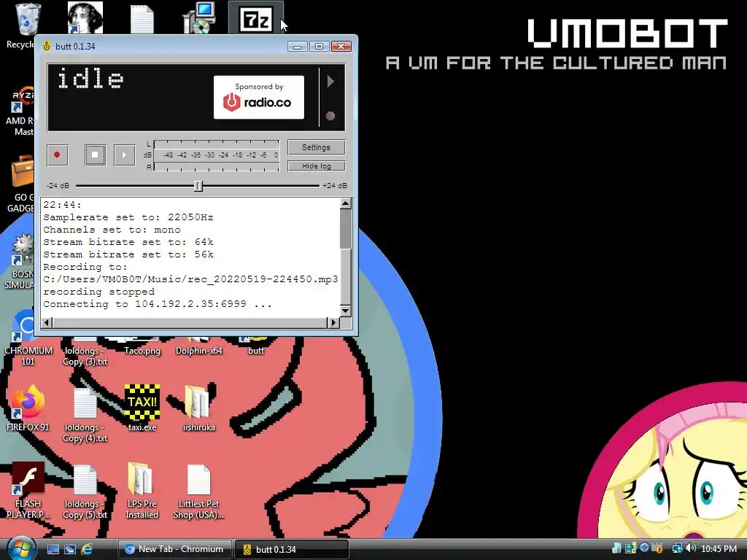Open butt Settings
This screenshot has height=560, width=747.
316,147
